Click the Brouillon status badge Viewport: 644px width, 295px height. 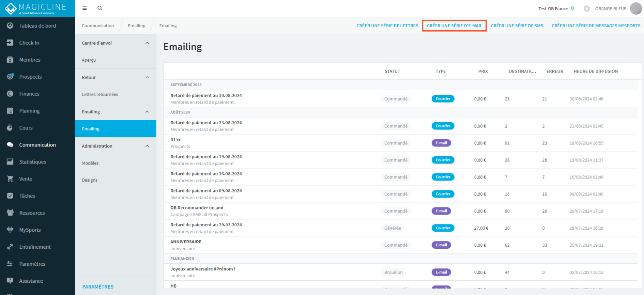(394, 273)
